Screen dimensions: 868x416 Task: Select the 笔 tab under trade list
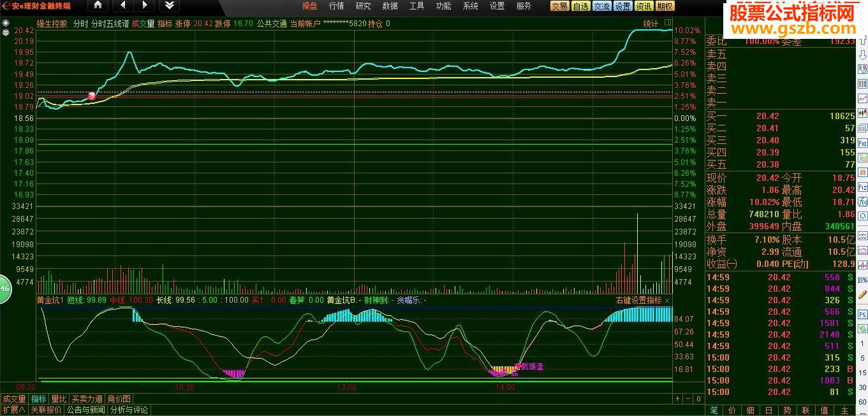[x=714, y=410]
